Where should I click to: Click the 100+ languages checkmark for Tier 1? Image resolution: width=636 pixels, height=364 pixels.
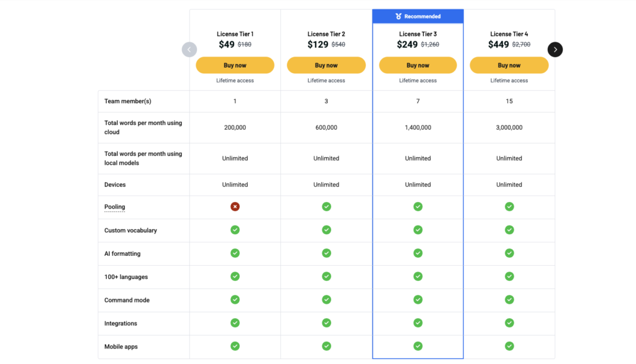coord(235,276)
